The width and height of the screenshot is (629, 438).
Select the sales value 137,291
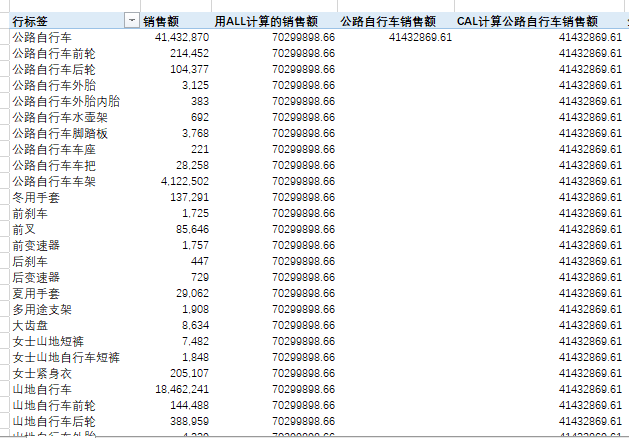pos(189,197)
